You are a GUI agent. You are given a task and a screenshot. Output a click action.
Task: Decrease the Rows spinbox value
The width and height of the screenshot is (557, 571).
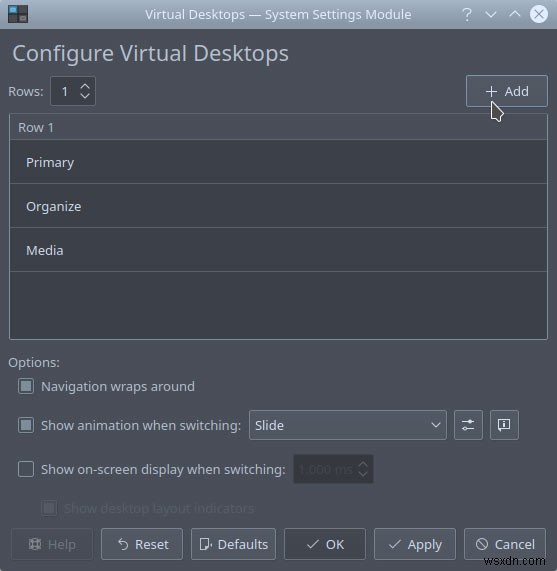[x=85, y=96]
